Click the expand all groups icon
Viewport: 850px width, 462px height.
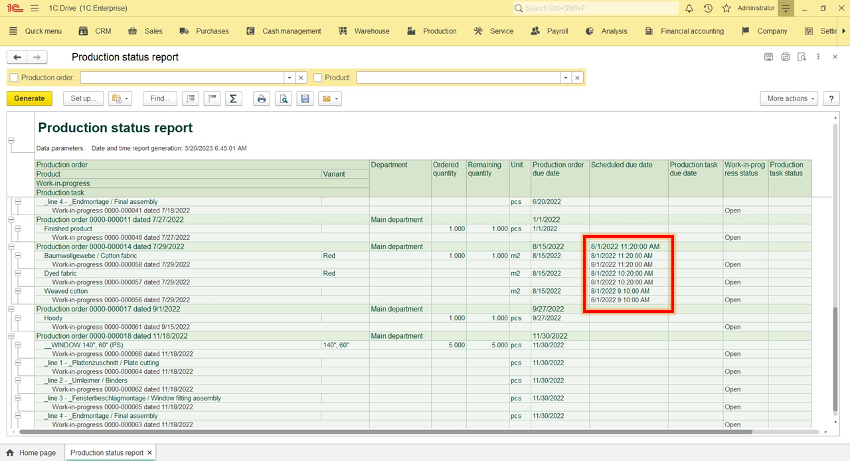tap(190, 99)
